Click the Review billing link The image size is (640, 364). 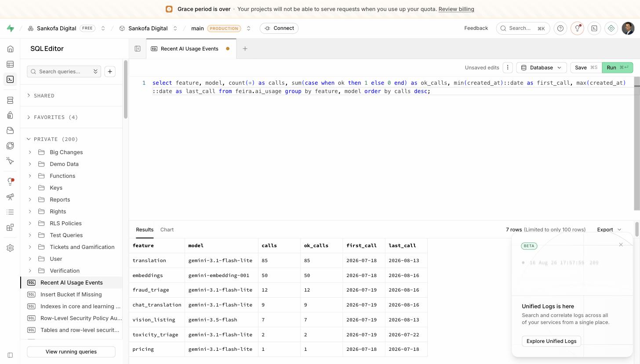pos(456,9)
